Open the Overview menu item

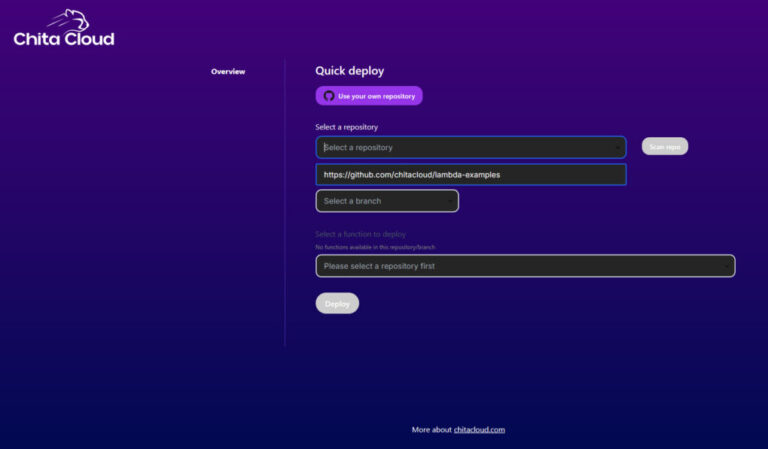click(x=228, y=71)
